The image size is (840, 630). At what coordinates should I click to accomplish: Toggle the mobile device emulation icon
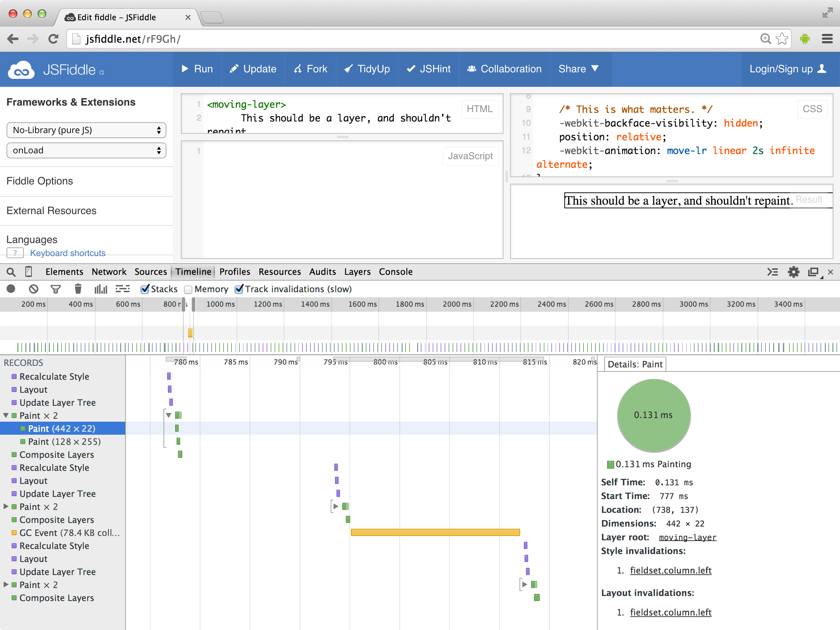pyautogui.click(x=29, y=272)
